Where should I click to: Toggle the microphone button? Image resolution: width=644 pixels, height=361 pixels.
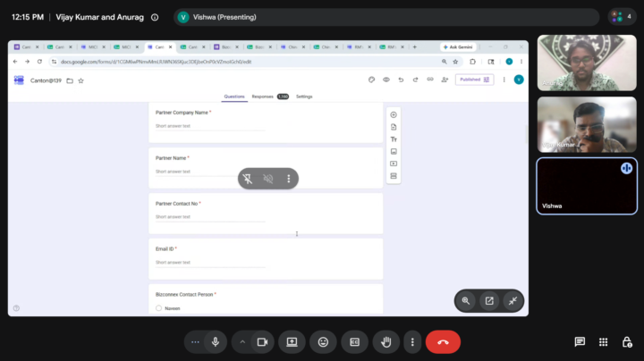216,342
